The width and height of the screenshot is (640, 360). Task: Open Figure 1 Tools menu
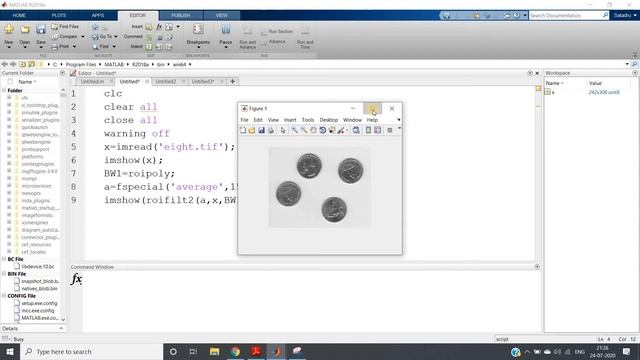pos(308,120)
